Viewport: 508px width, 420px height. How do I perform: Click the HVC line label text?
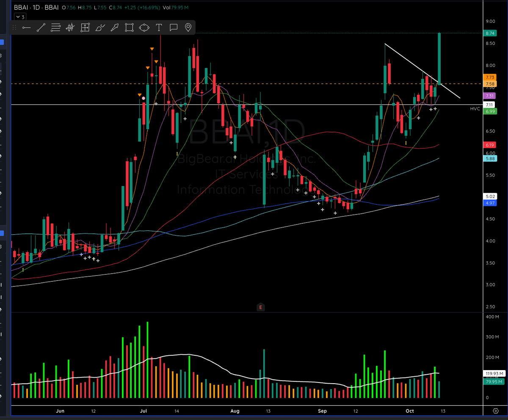click(x=475, y=109)
